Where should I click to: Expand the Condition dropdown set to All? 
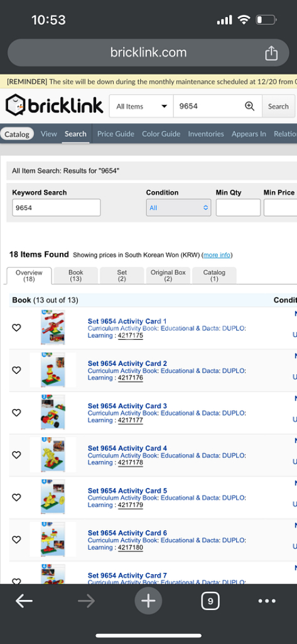[x=178, y=208]
